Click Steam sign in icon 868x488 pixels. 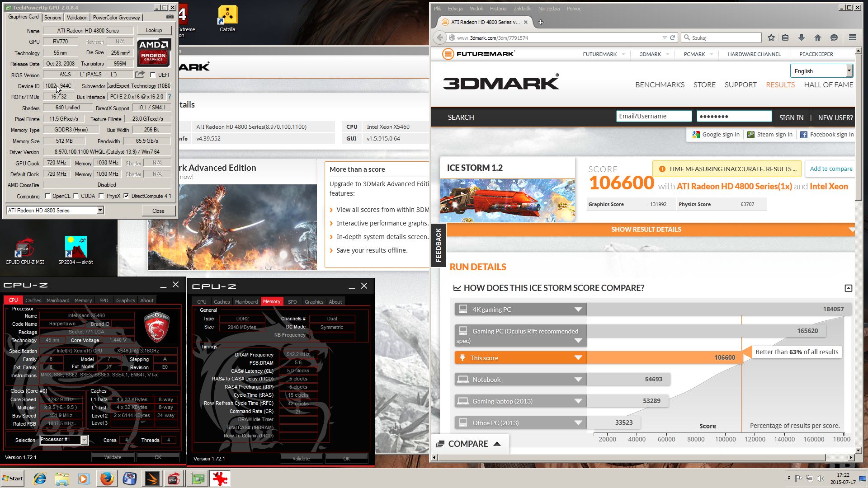coord(751,135)
